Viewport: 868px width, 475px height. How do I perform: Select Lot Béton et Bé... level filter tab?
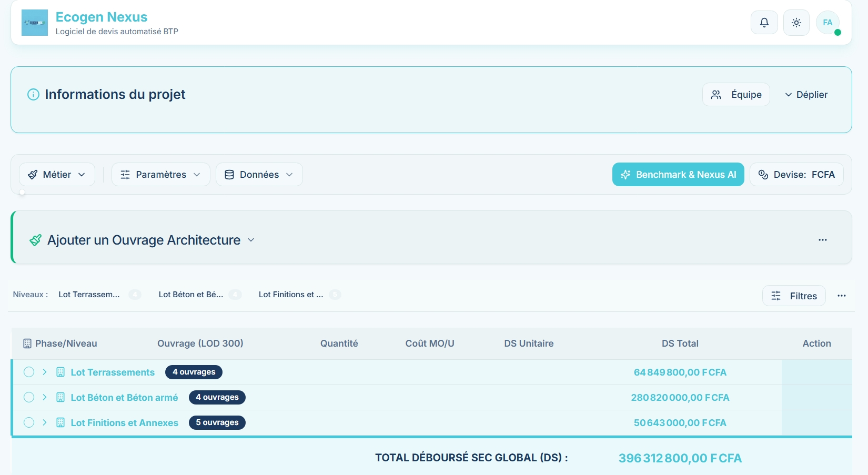(x=191, y=295)
